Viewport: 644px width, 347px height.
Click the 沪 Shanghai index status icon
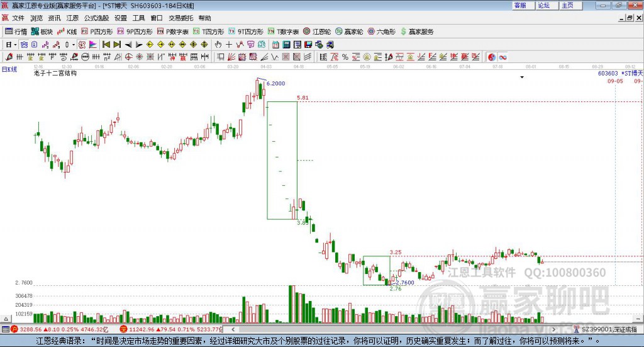(14, 329)
